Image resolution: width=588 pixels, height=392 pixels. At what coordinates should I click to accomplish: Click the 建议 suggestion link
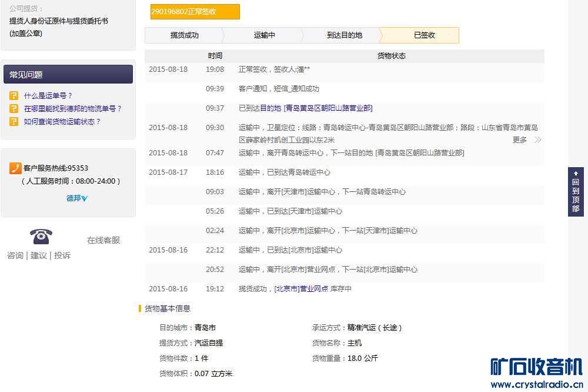tap(38, 255)
